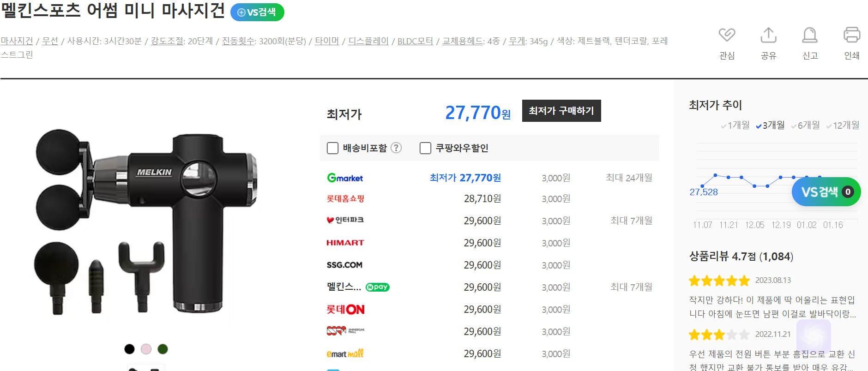Open the floating VS검색 button with counter
The height and width of the screenshot is (371, 868).
(826, 191)
